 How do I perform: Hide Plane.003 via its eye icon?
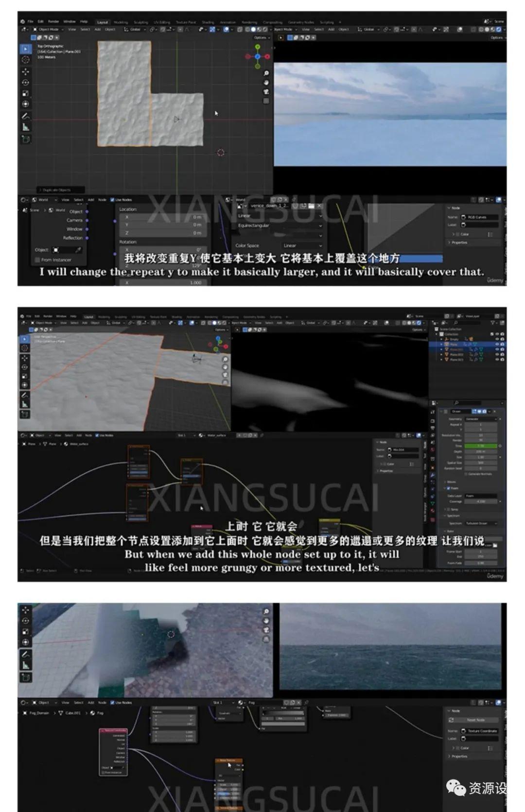[497, 360]
